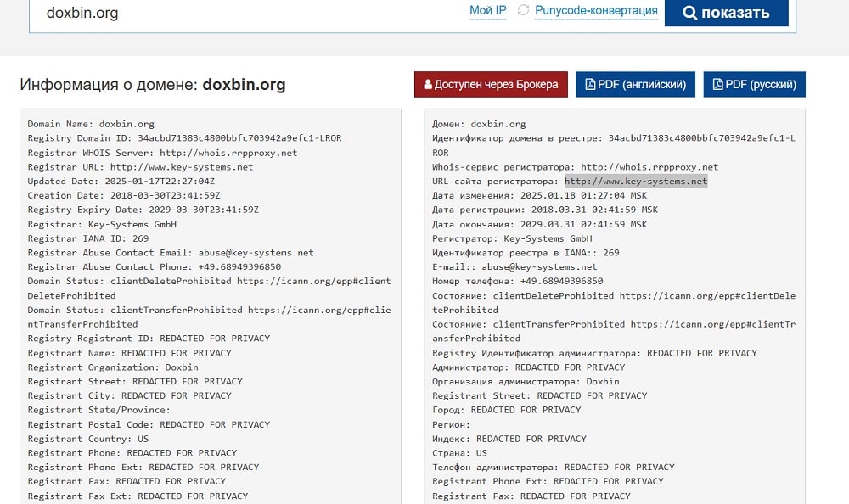The image size is (849, 504).
Task: Select the line Domain Name: doxbin.org
Action: [x=91, y=124]
